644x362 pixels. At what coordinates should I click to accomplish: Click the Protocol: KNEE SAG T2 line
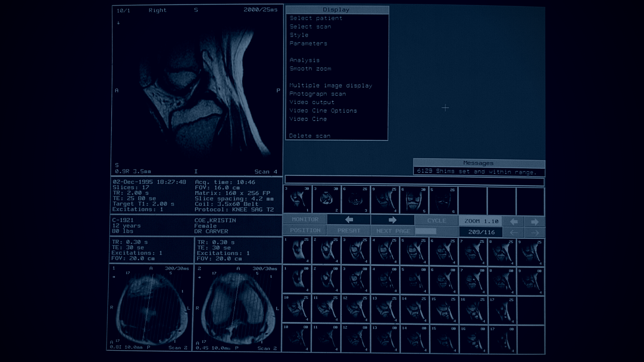pyautogui.click(x=234, y=209)
